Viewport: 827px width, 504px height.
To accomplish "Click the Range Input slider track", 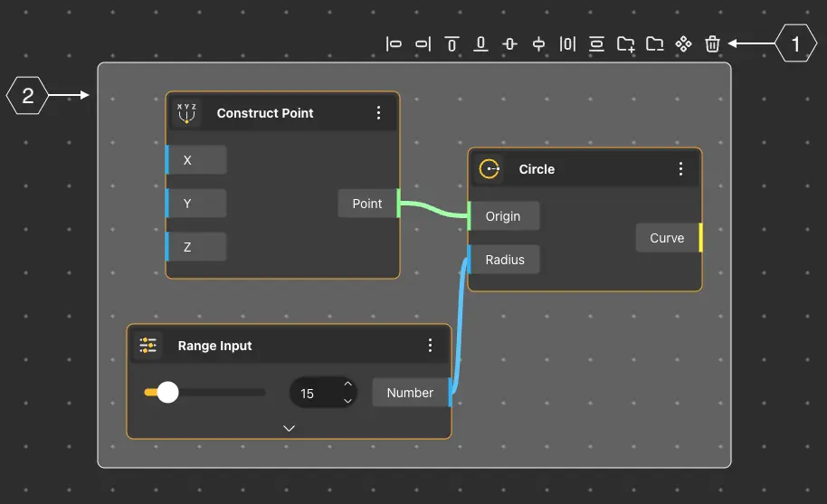I will pyautogui.click(x=204, y=392).
